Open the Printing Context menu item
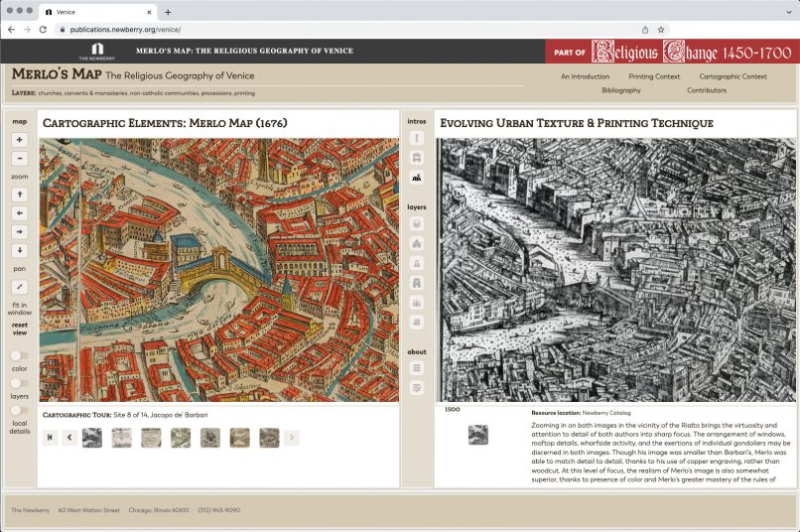 coord(654,76)
